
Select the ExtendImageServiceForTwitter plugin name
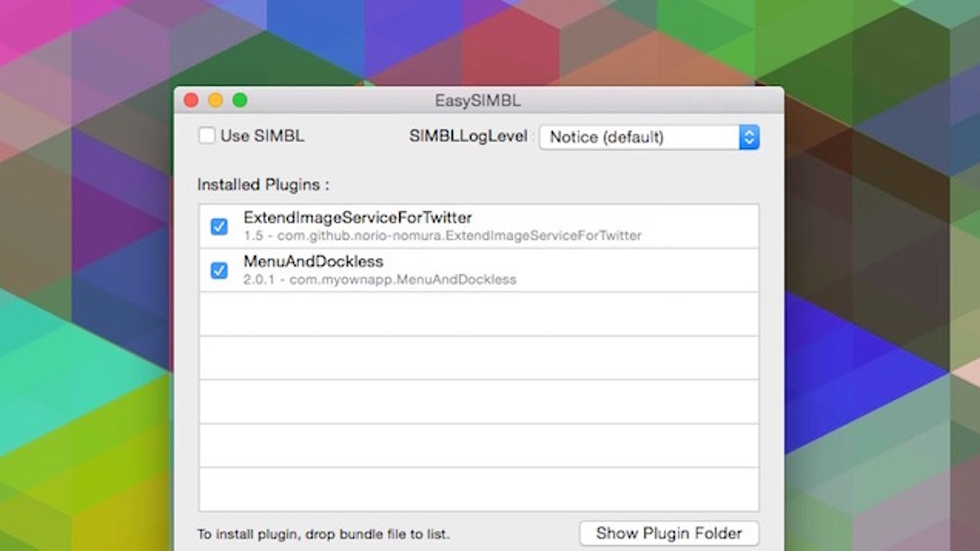pyautogui.click(x=358, y=217)
